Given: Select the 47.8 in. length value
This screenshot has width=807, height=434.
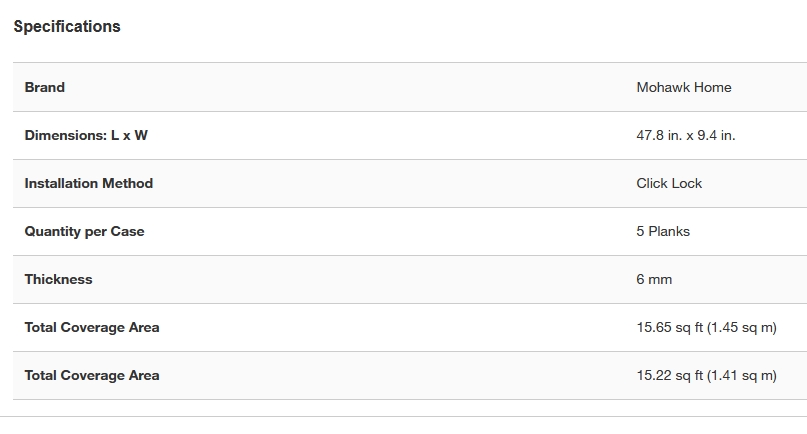Looking at the screenshot, I should click(659, 135).
